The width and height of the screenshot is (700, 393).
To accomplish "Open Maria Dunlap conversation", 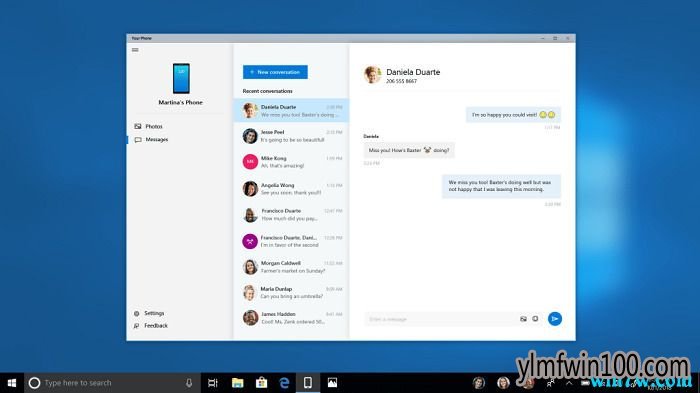I will pyautogui.click(x=292, y=293).
